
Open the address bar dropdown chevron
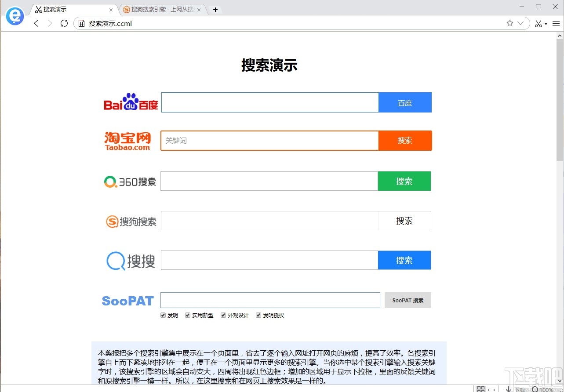pos(521,23)
